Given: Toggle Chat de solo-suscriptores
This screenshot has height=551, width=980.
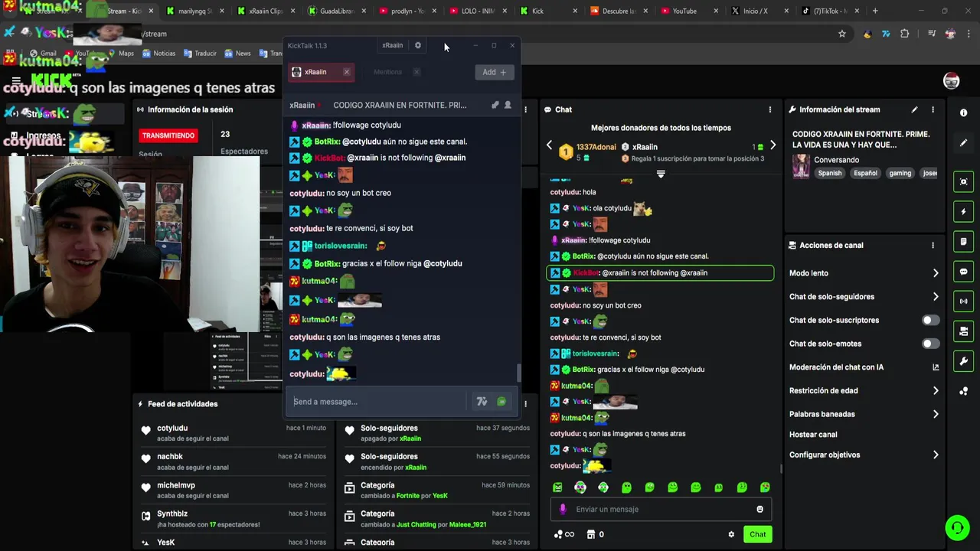Looking at the screenshot, I should pyautogui.click(x=930, y=321).
